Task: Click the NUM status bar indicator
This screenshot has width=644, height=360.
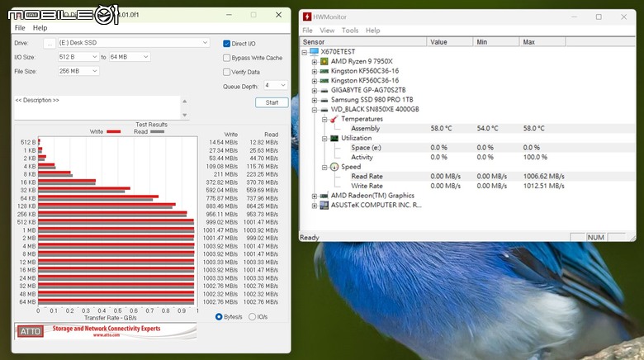Action: pos(595,238)
